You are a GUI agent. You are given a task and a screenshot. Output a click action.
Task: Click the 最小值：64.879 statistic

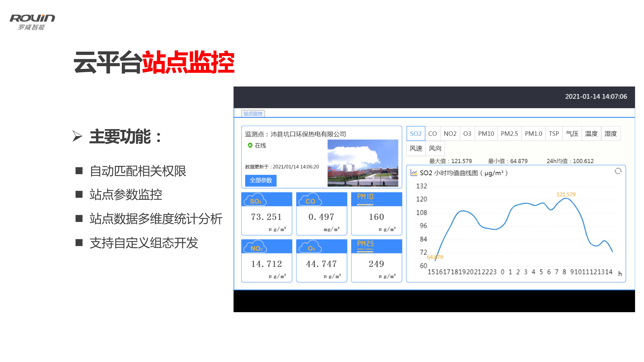pyautogui.click(x=508, y=161)
